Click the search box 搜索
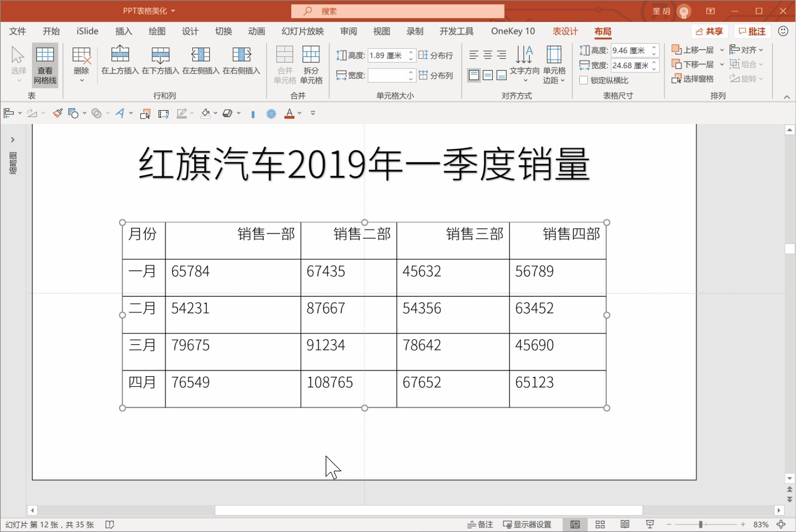The image size is (796, 532). coord(398,11)
